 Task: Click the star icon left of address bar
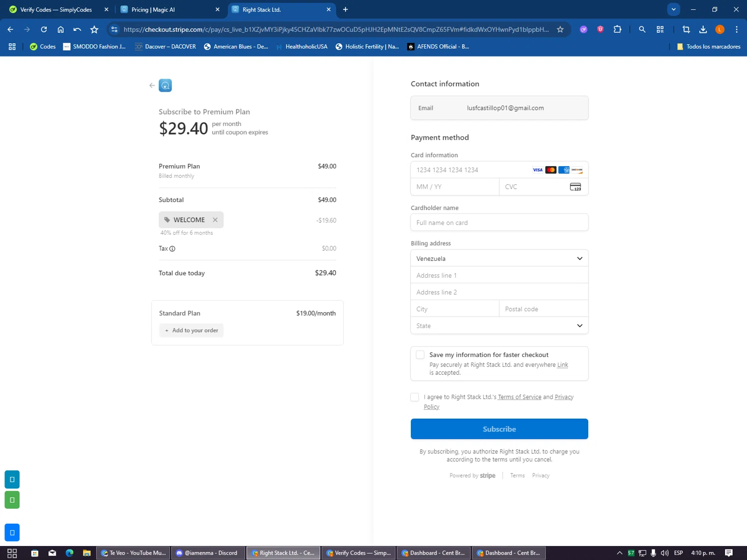[94, 29]
